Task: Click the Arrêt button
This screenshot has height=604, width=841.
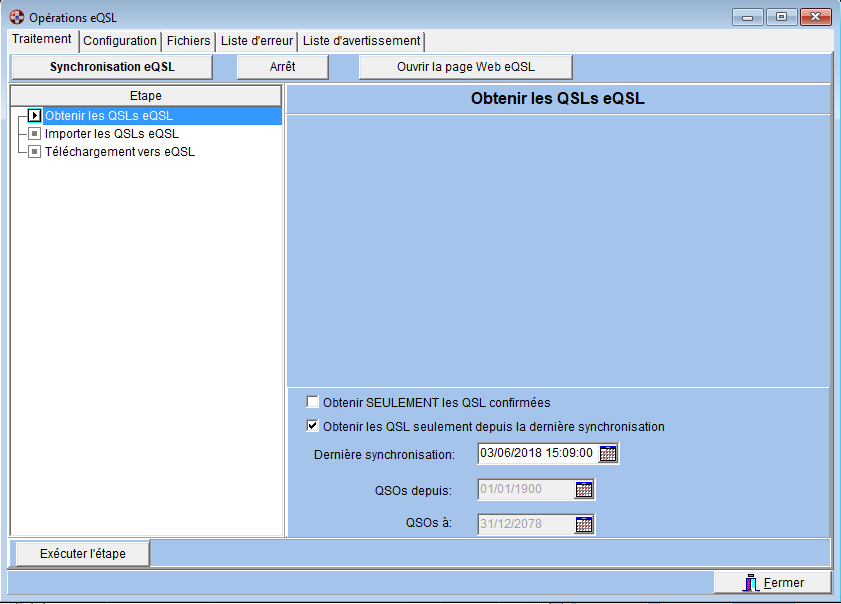Action: coord(283,67)
